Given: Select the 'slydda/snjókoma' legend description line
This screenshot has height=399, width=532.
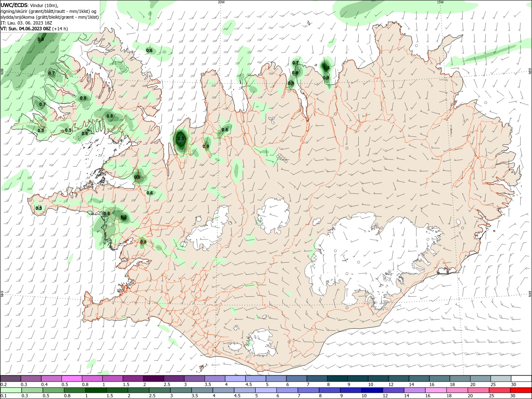Looking at the screenshot, I should (49, 17).
